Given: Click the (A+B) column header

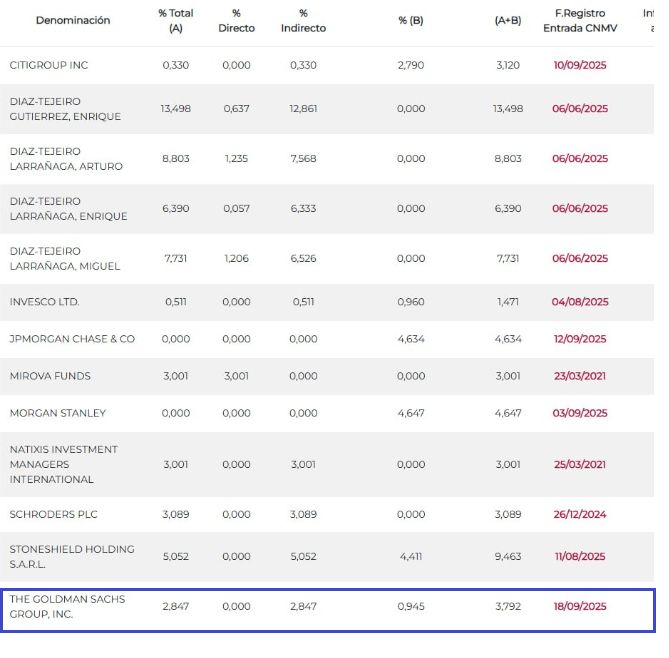Looking at the screenshot, I should click(x=508, y=20).
